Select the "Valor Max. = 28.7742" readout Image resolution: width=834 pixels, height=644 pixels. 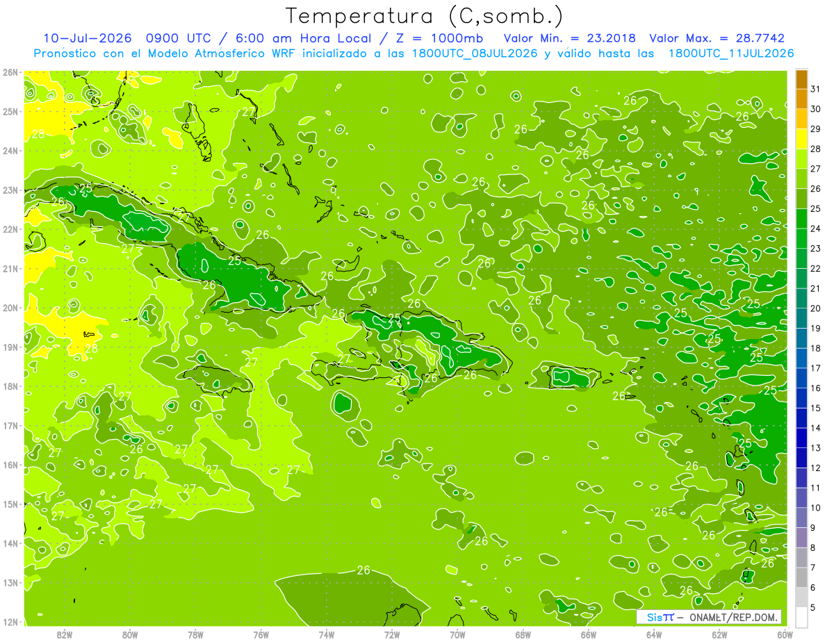point(719,38)
